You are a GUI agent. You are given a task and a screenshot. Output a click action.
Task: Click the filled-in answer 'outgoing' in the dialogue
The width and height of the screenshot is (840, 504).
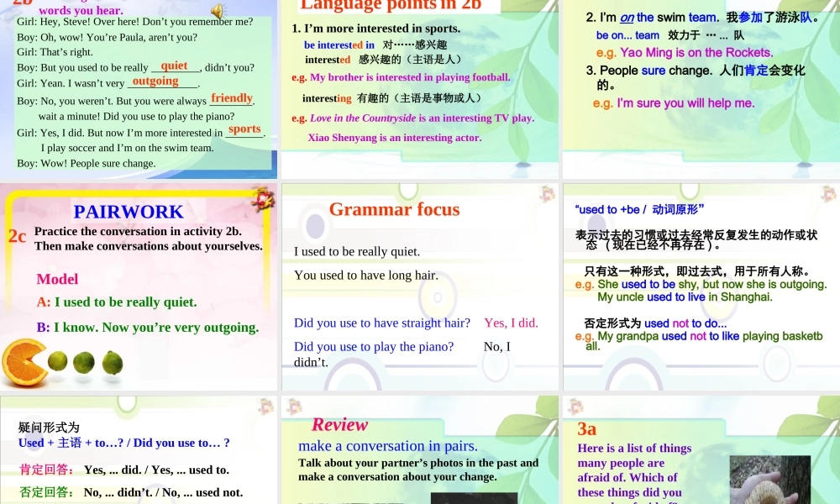pyautogui.click(x=155, y=81)
